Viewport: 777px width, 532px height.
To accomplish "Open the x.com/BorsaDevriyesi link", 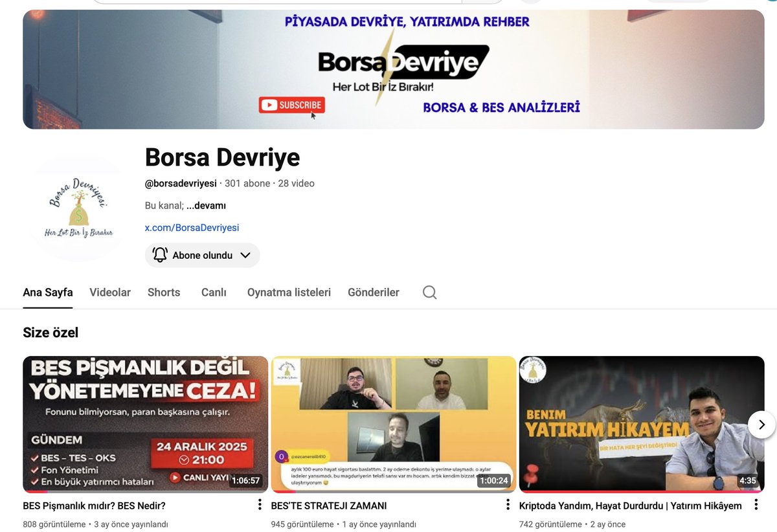I will 192,227.
